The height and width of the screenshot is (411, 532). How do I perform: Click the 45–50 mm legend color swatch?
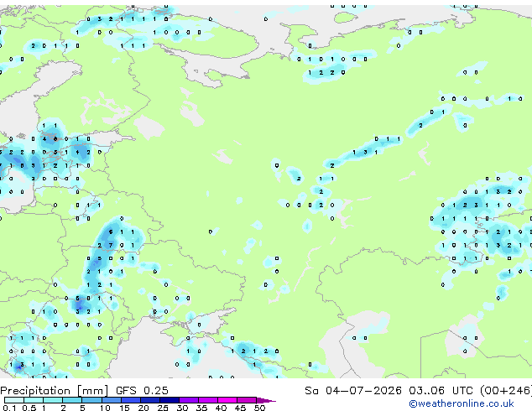coord(247,400)
